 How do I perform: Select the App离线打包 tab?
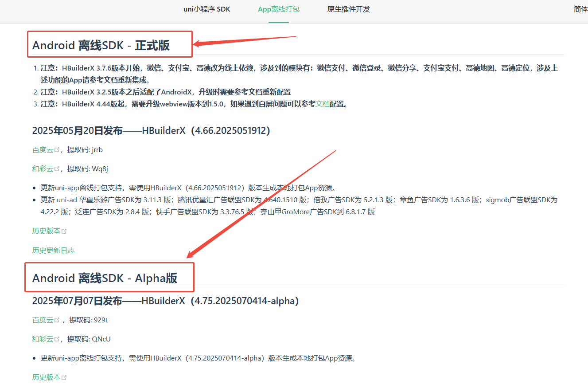point(278,9)
